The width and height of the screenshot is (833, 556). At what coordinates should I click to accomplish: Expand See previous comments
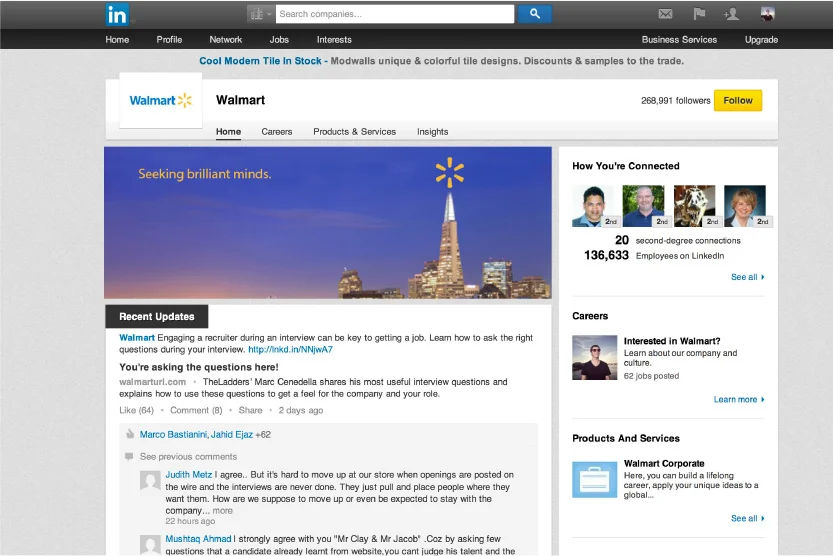coord(188,457)
